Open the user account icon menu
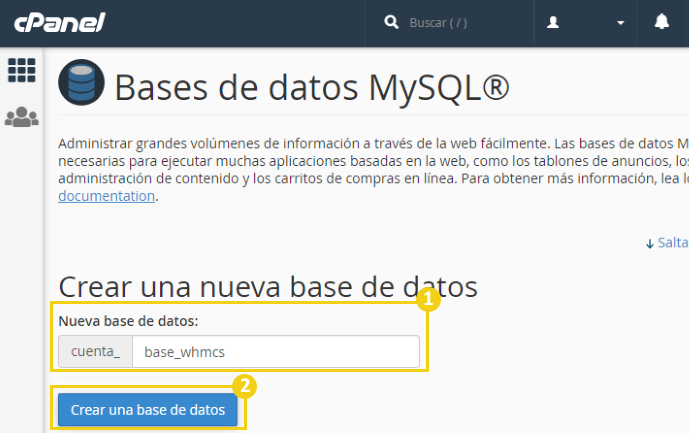This screenshot has height=433, width=689. (x=553, y=22)
